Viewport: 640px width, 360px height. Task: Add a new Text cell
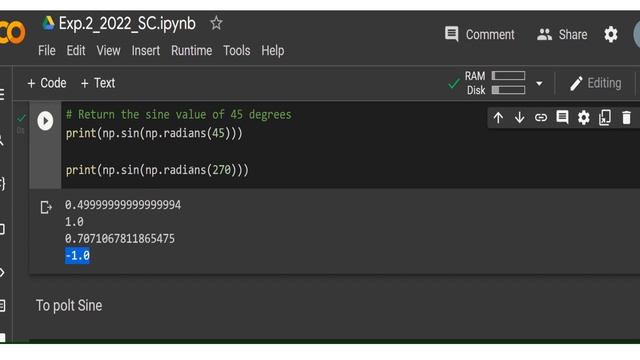(98, 83)
